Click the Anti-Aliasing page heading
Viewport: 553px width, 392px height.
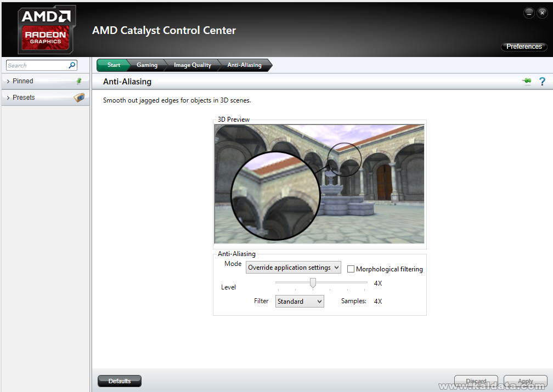click(127, 82)
